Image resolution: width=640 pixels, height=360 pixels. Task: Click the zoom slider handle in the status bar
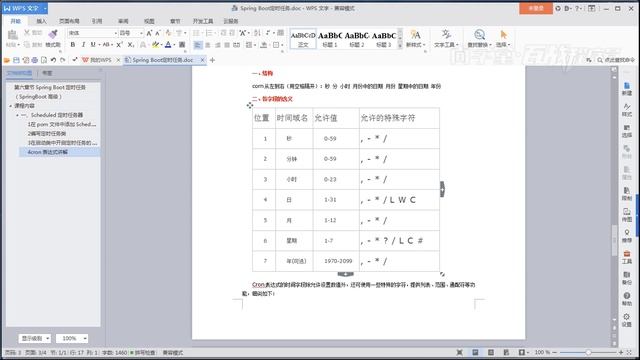click(588, 352)
